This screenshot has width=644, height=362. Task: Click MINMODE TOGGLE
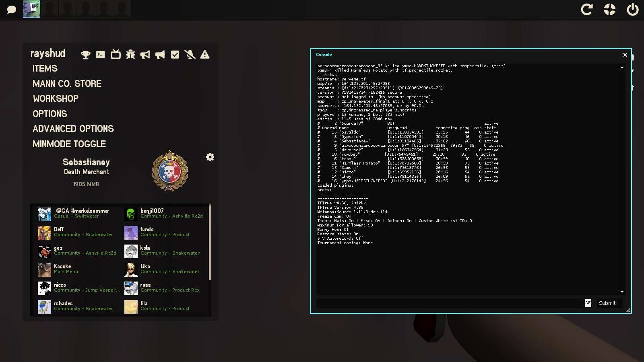[69, 144]
